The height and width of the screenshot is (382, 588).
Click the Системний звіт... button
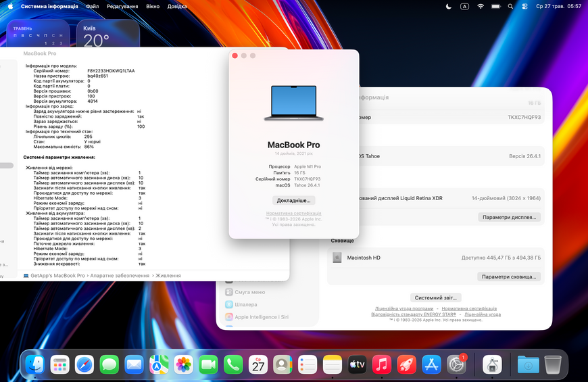436,297
